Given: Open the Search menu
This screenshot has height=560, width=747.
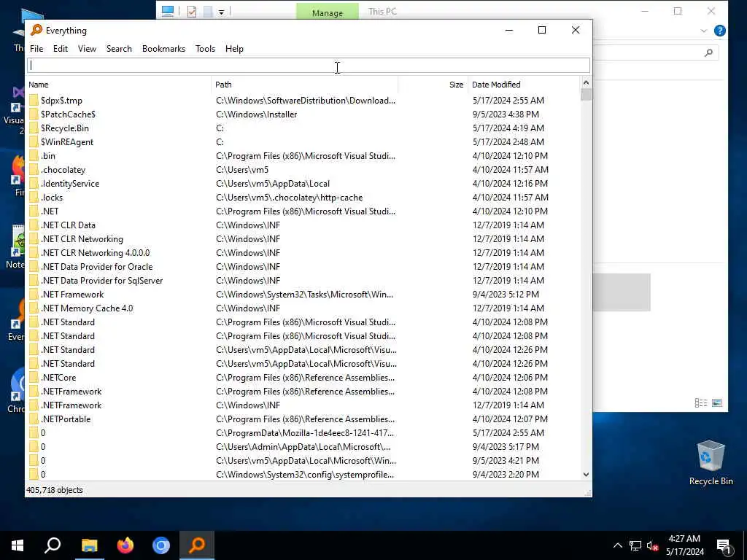Looking at the screenshot, I should (119, 49).
